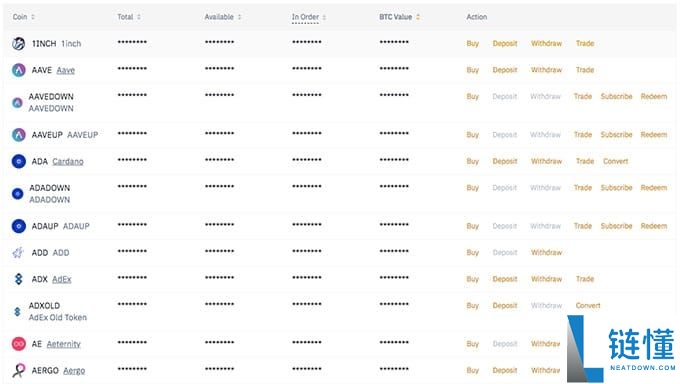
Task: Deposit ADXOLD from its row
Action: [505, 305]
